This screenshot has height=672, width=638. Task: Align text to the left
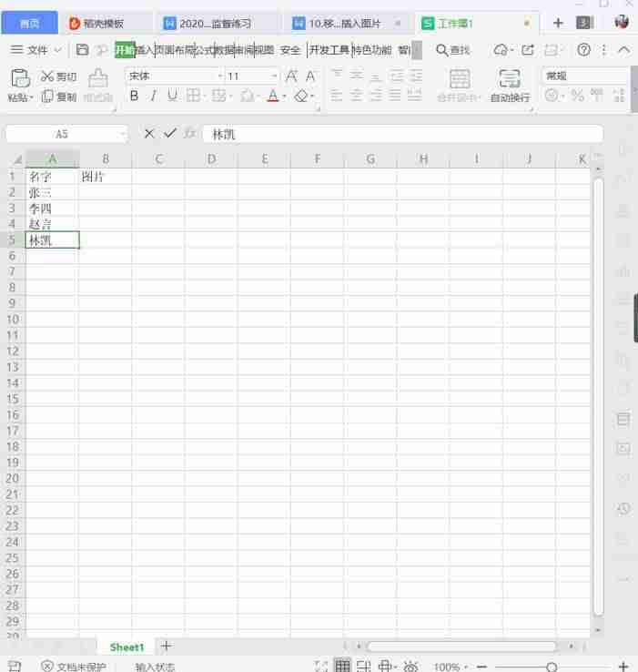pos(337,95)
